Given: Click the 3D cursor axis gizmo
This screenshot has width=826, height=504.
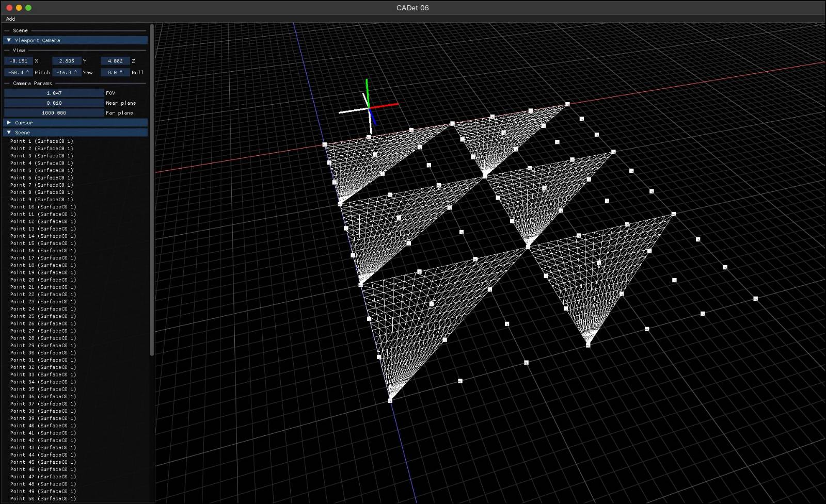Looking at the screenshot, I should 369,107.
